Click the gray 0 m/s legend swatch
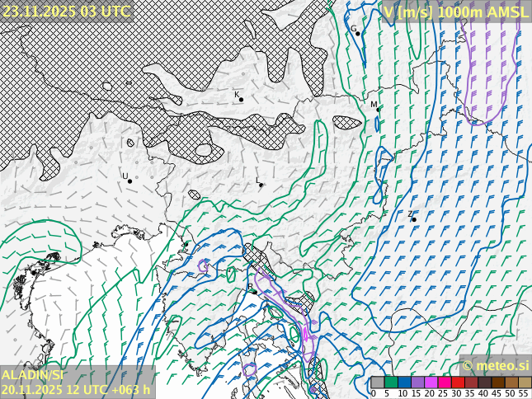 (x=377, y=383)
